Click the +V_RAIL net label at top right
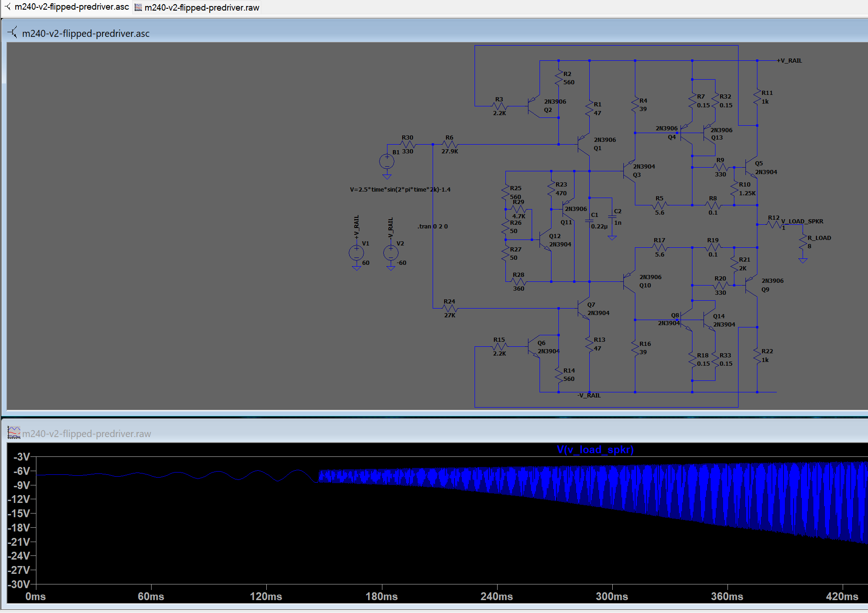The height and width of the screenshot is (613, 868). 790,60
